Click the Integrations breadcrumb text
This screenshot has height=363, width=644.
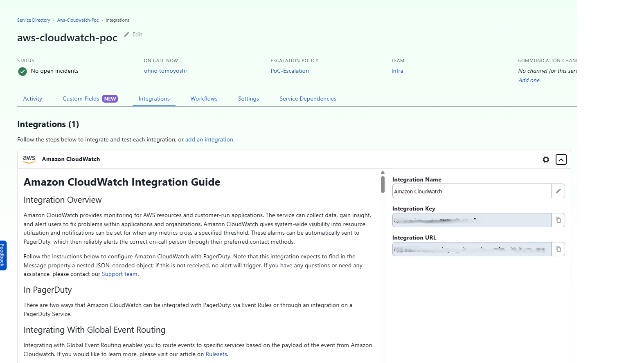pyautogui.click(x=117, y=20)
